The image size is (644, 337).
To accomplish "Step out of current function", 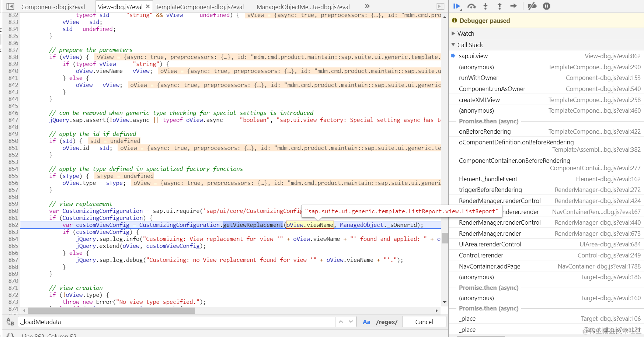I will coord(499,6).
